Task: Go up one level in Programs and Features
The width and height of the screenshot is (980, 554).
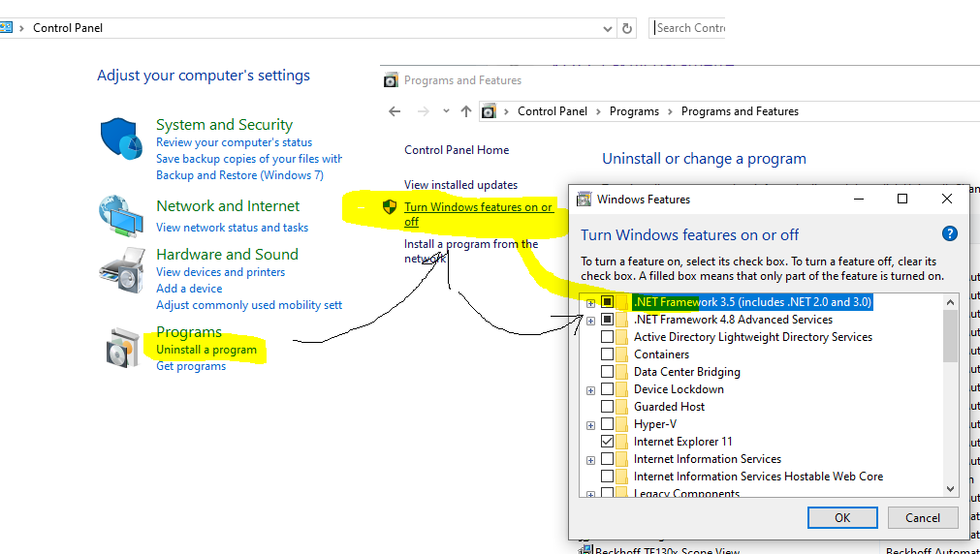Action: 465,111
